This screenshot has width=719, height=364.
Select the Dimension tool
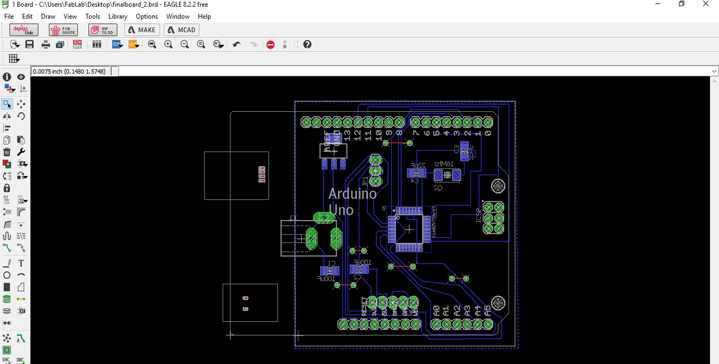coord(7,323)
